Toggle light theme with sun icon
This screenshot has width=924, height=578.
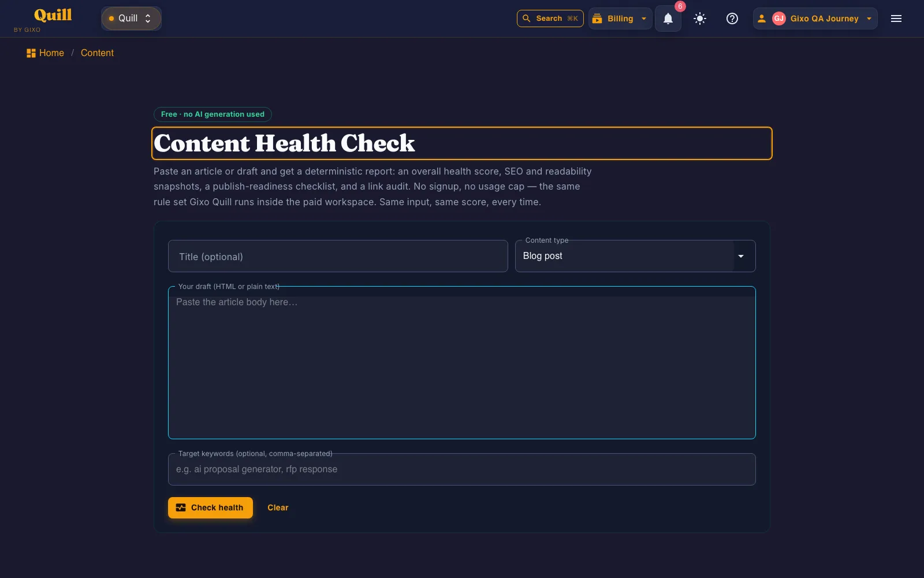[700, 18]
